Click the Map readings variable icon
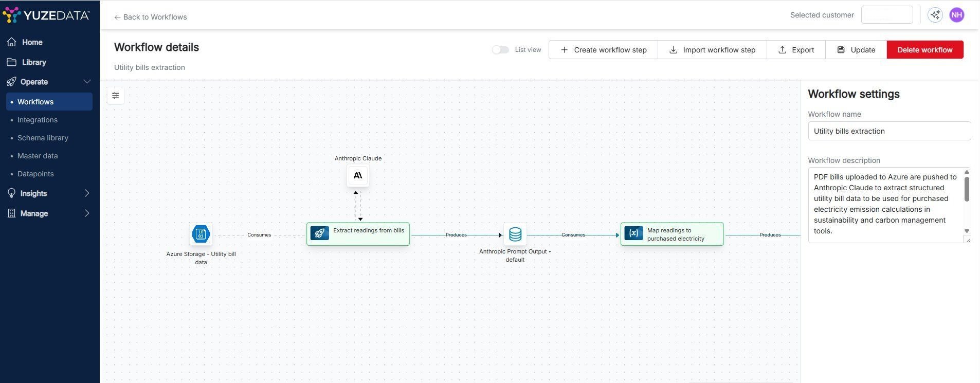980x383 pixels. point(633,233)
